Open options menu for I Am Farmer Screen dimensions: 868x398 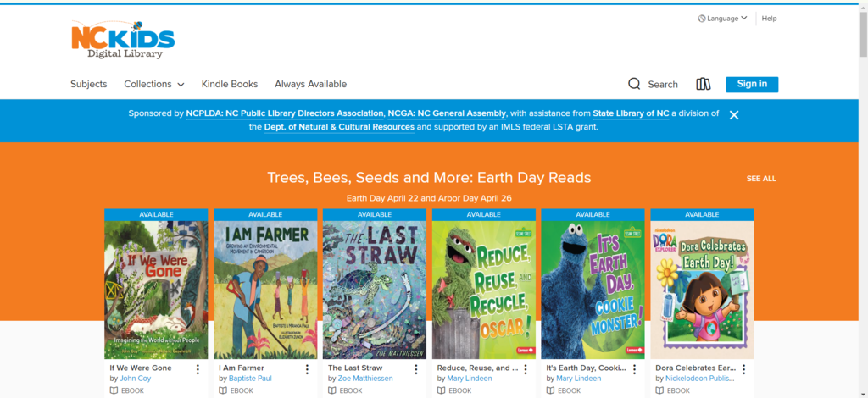point(307,369)
